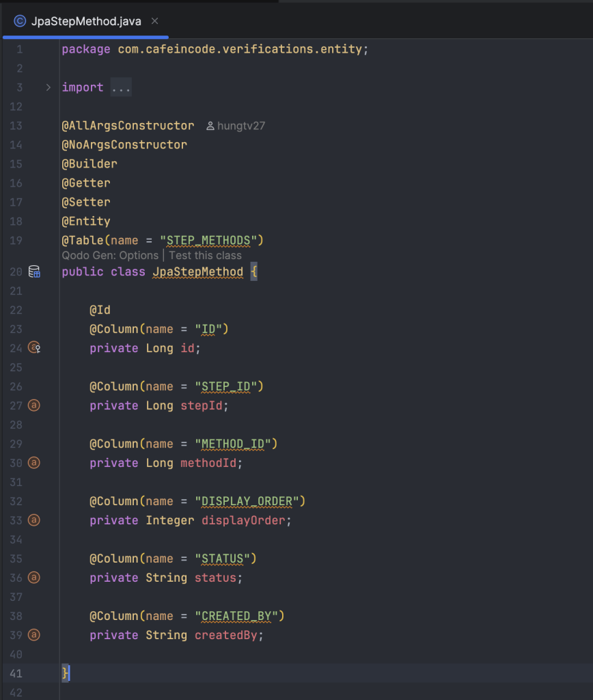Image resolution: width=593 pixels, height=700 pixels.
Task: Click the attribute gutter icon beside displayOrder
Action: click(x=34, y=520)
